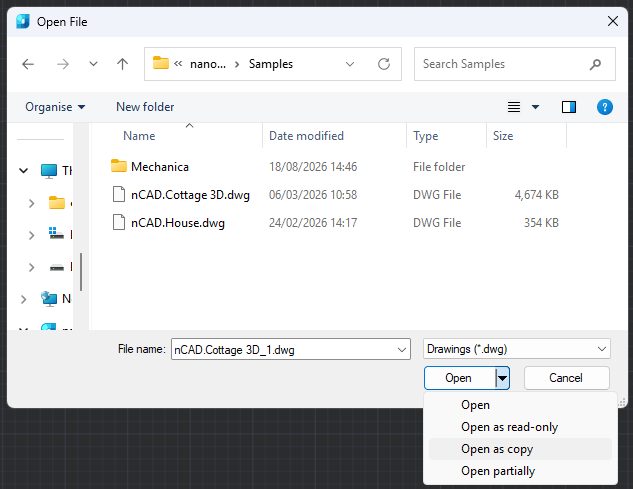Click the Open button's dropdown arrow

[x=502, y=378]
